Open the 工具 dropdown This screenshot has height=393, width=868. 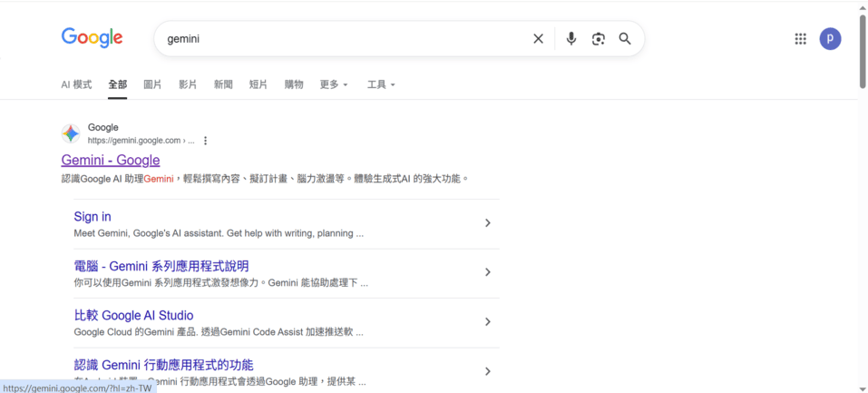(x=380, y=84)
